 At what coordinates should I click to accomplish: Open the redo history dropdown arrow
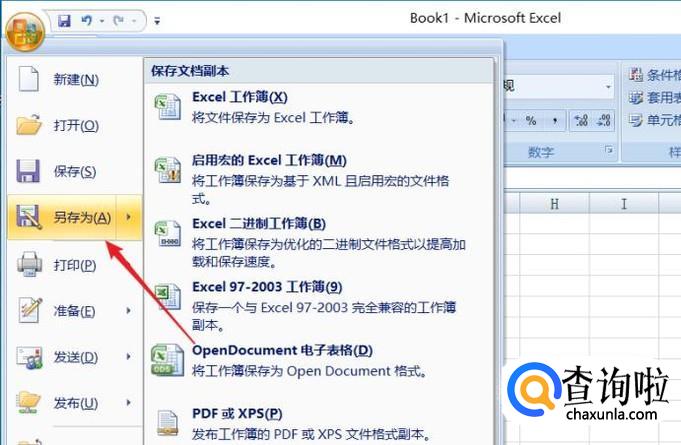(x=134, y=21)
